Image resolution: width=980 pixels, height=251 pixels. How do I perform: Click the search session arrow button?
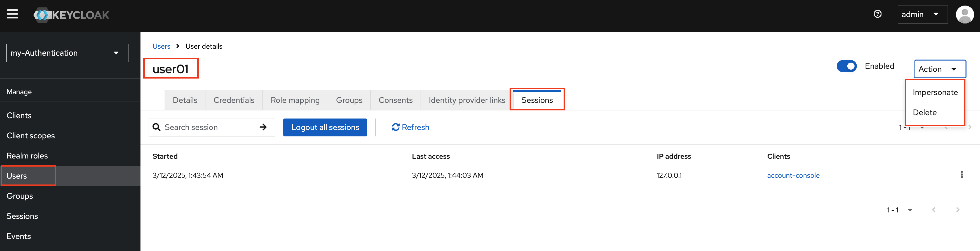pyautogui.click(x=263, y=127)
